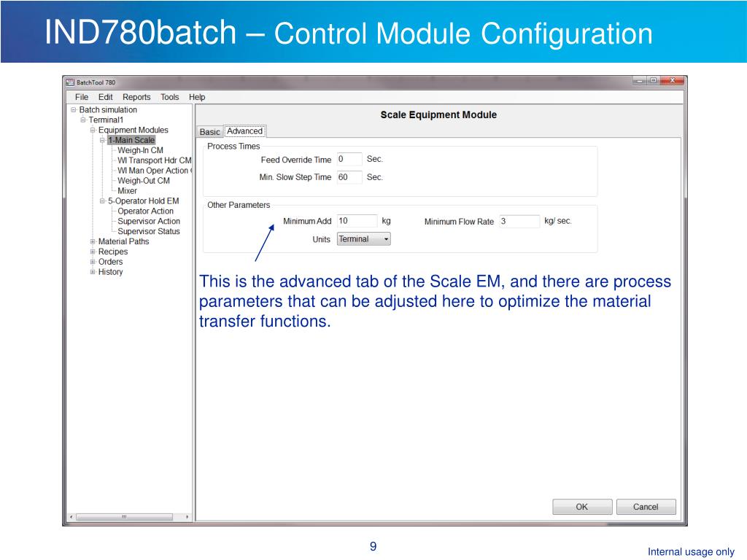Image resolution: width=747 pixels, height=560 pixels.
Task: Select WI Man Oper Action item
Action: [x=155, y=171]
